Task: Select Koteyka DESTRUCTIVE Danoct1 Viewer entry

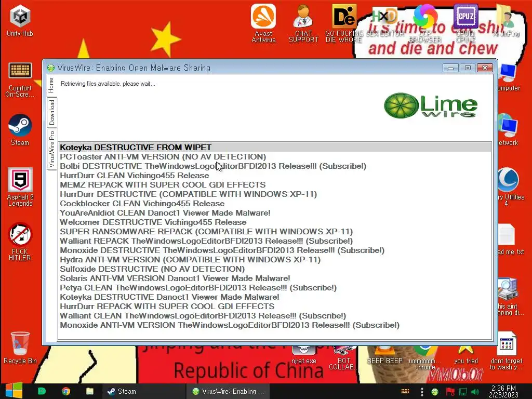Action: pos(275,297)
